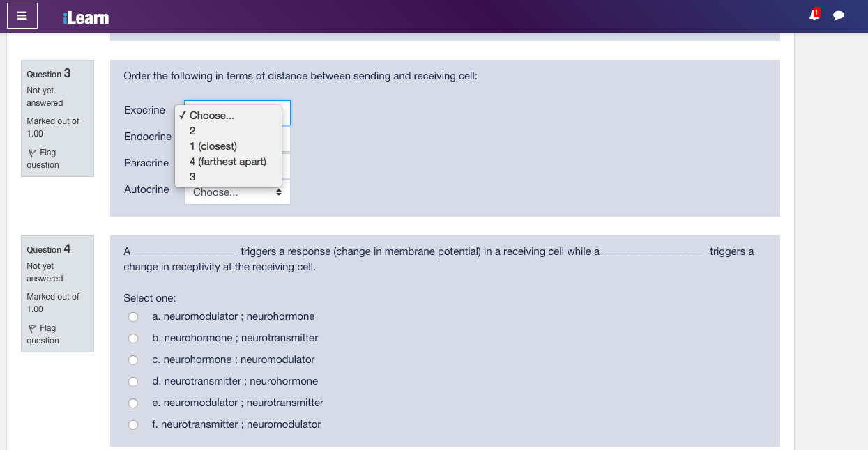Click the "Autocrine" label
This screenshot has height=450, width=868.
pyautogui.click(x=146, y=189)
